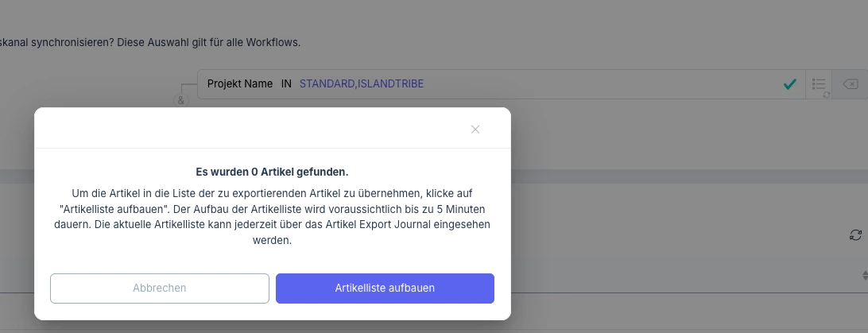Click the Abbrechen button
This screenshot has width=868, height=333.
(x=160, y=288)
